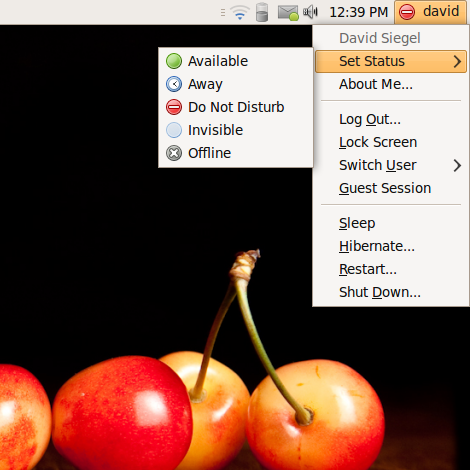This screenshot has width=470, height=470.
Task: Click the 12:39 PM clock
Action: pyautogui.click(x=358, y=12)
